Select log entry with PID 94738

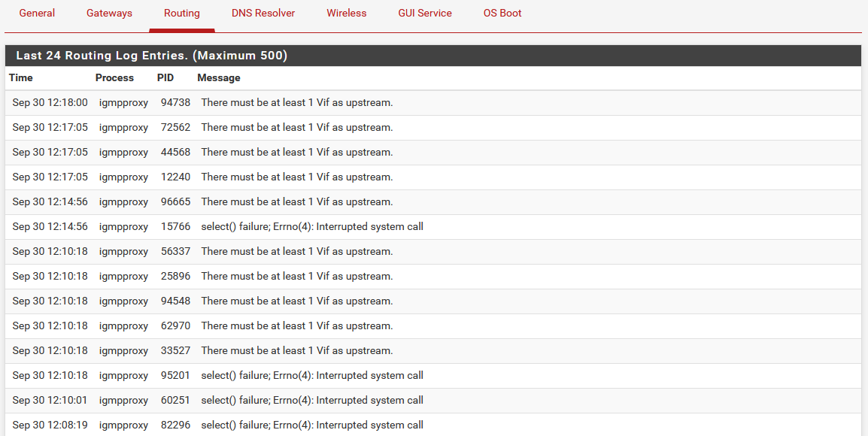433,103
